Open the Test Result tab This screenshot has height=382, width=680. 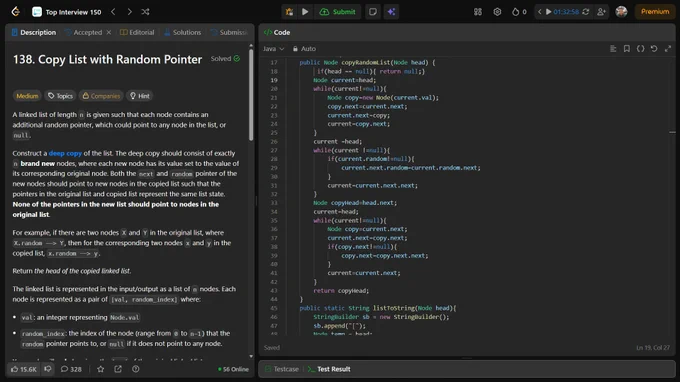(329, 369)
